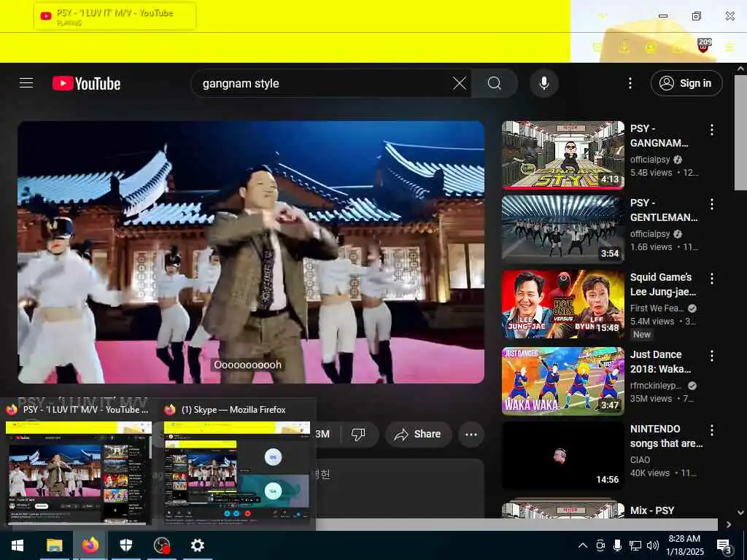Share the current video

[x=418, y=434]
